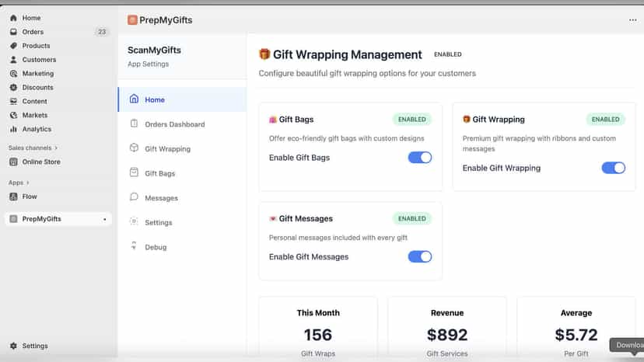Click the pin dot next to PrepMyGifts
This screenshot has width=644, height=362.
105,219
